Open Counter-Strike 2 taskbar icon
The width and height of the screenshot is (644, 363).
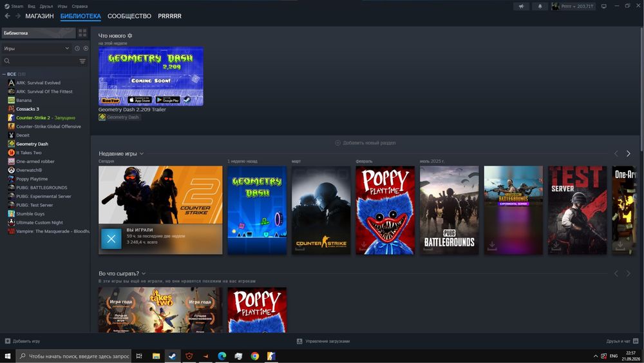[271, 356]
